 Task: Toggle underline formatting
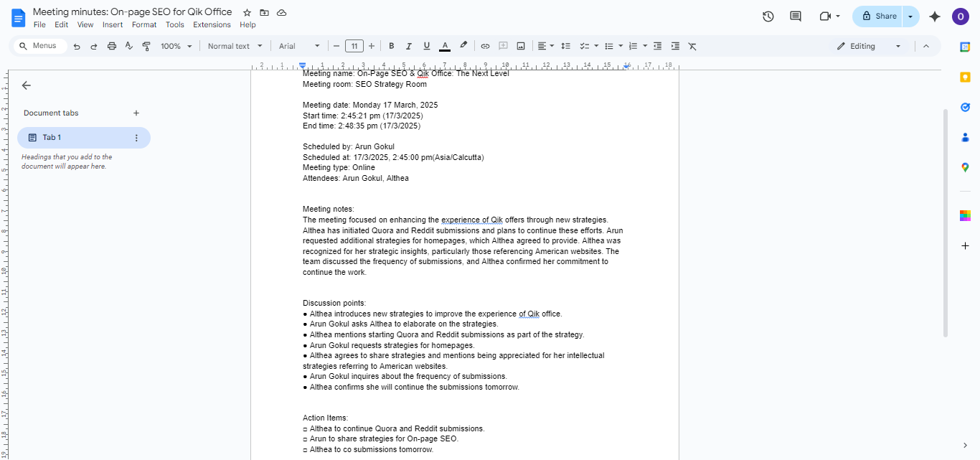coord(427,46)
